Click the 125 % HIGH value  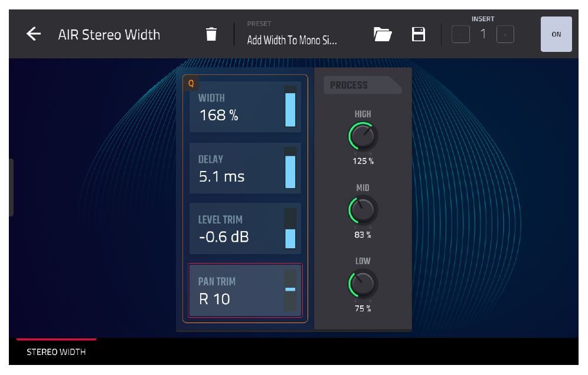(x=363, y=161)
